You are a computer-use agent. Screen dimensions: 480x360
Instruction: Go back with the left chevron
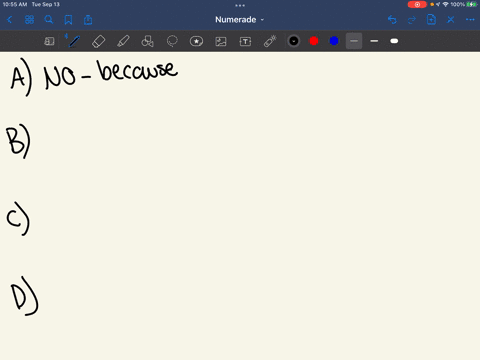(9, 20)
